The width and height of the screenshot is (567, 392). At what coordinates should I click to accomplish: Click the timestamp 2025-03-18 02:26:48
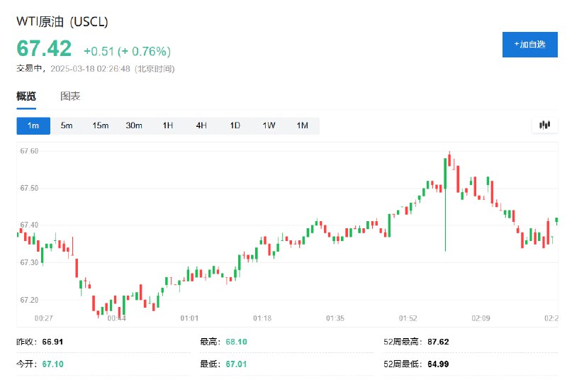click(x=90, y=69)
